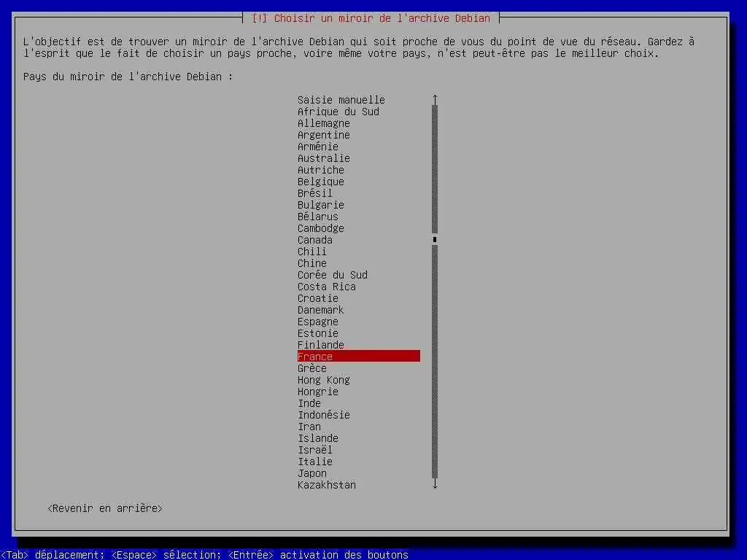Image resolution: width=747 pixels, height=560 pixels.
Task: Select the Saisie manuelle entry
Action: pyautogui.click(x=341, y=100)
